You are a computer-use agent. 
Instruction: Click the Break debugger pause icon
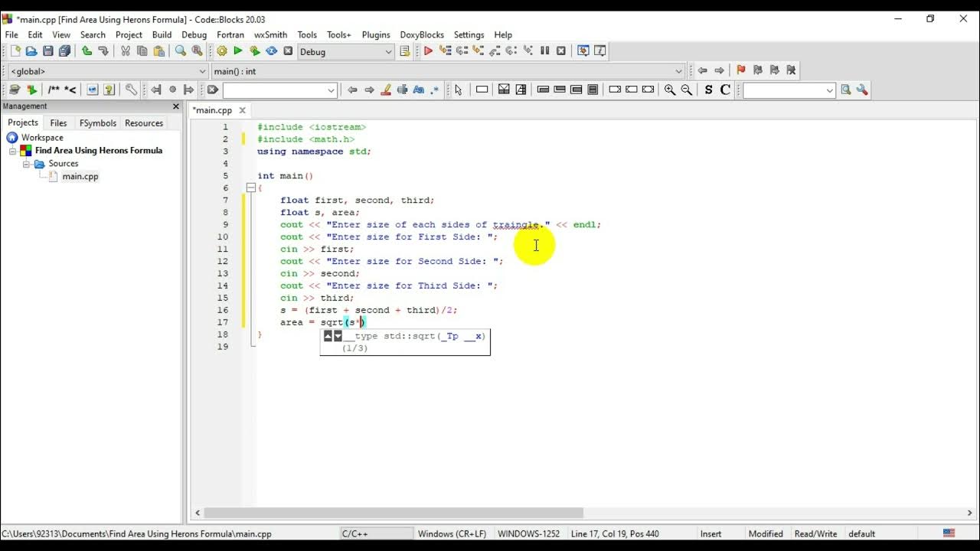[544, 51]
